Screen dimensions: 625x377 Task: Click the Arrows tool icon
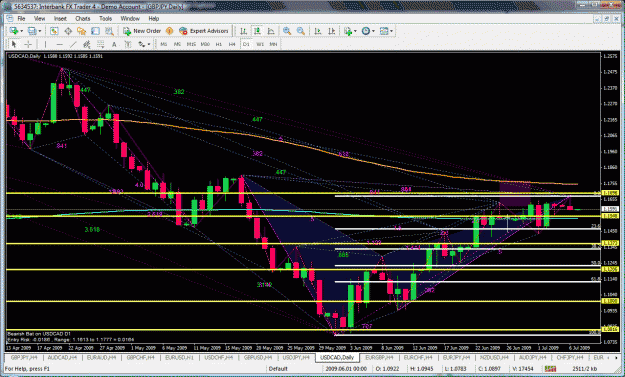pos(142,44)
